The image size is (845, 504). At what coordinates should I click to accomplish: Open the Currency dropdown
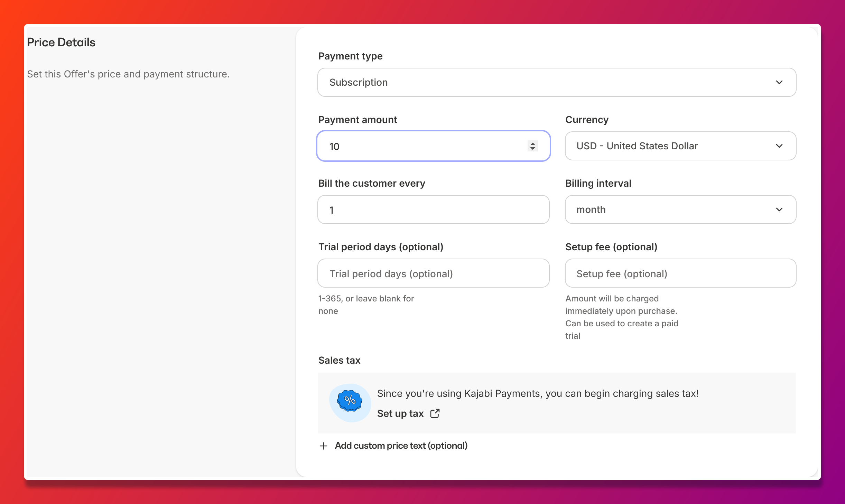tap(680, 146)
